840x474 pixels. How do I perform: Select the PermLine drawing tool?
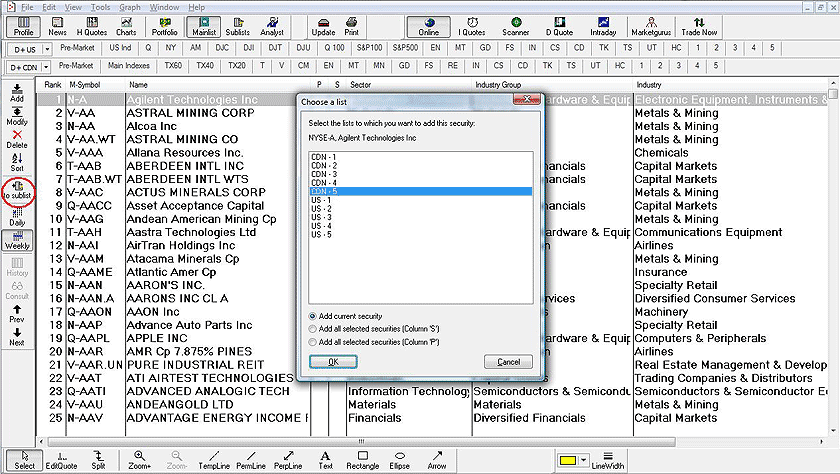click(251, 460)
